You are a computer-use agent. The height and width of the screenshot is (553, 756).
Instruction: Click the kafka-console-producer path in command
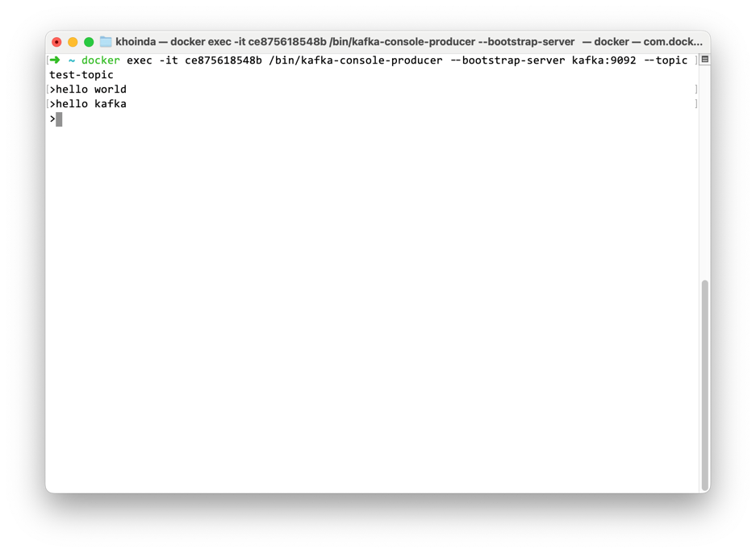(x=355, y=60)
